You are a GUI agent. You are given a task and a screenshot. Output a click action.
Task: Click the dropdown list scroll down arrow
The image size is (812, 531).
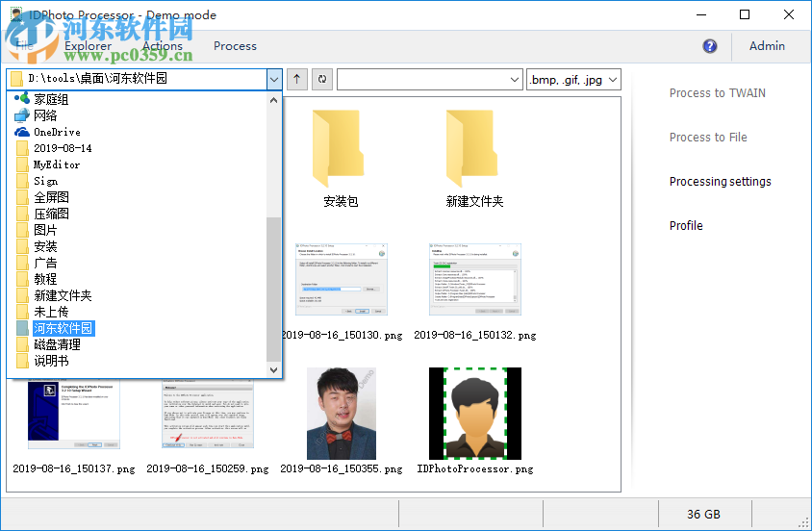pyautogui.click(x=273, y=369)
